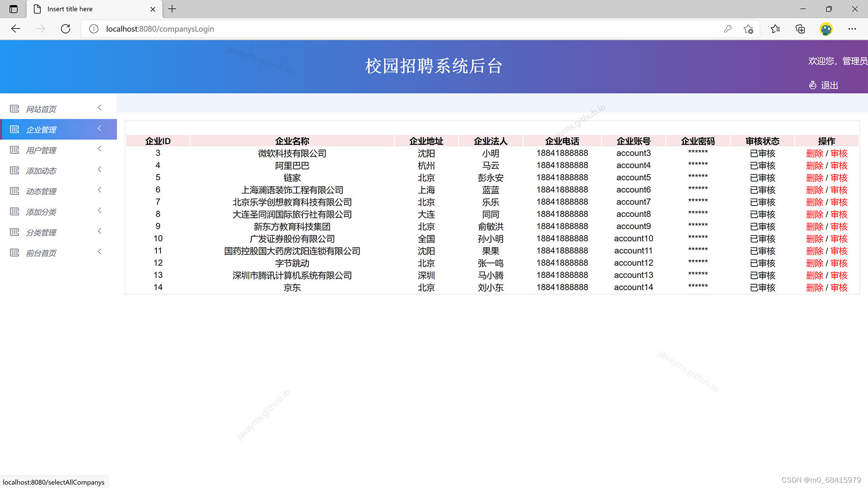868x488 pixels.
Task: Click the 添加动态 sidebar grid icon
Action: coord(14,170)
